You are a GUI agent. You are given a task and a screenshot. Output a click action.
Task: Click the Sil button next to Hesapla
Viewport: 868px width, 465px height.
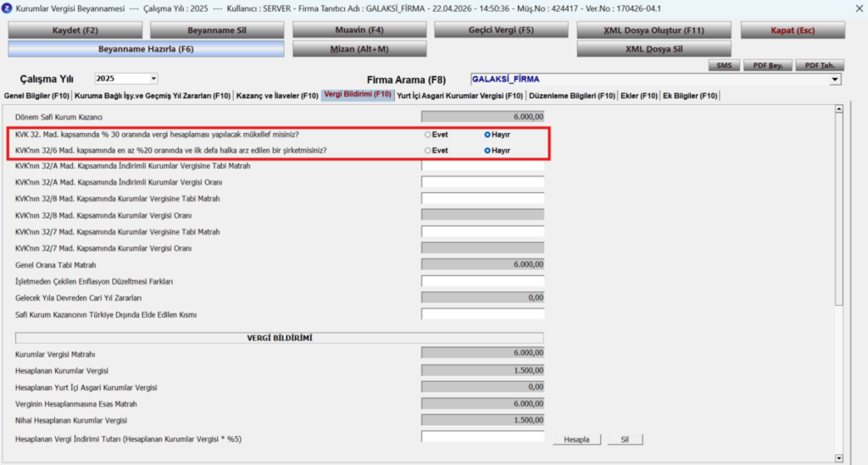tap(625, 440)
